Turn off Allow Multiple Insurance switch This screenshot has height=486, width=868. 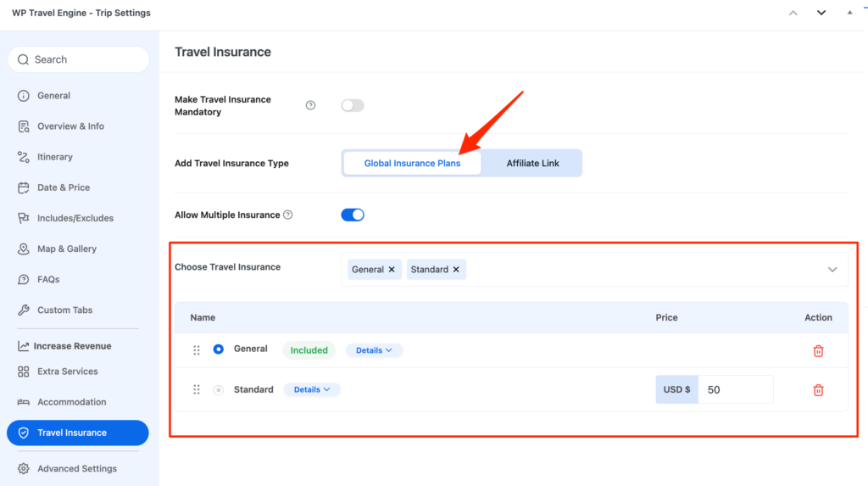[x=352, y=215]
